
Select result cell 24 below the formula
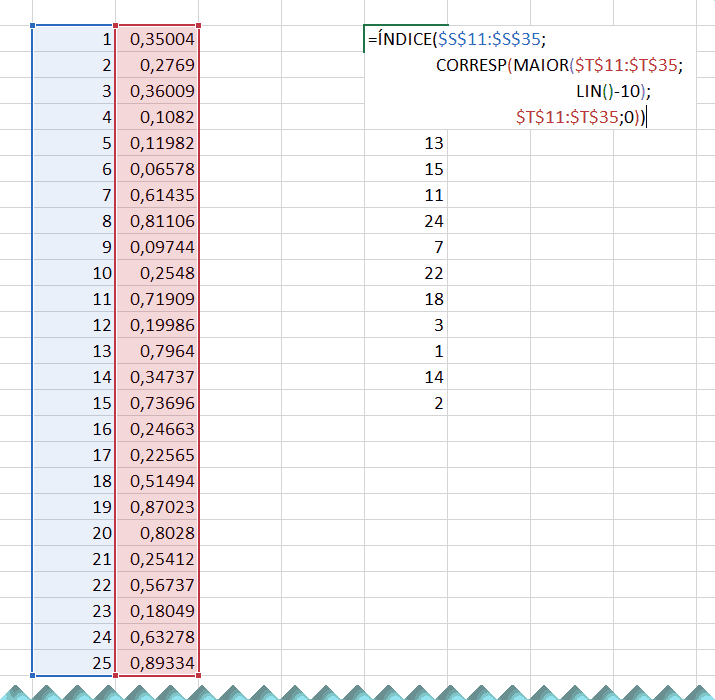coord(433,221)
